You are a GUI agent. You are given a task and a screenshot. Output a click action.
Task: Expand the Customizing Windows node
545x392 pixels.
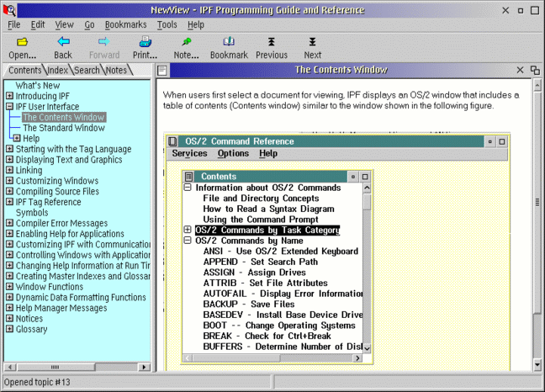[x=8, y=181]
